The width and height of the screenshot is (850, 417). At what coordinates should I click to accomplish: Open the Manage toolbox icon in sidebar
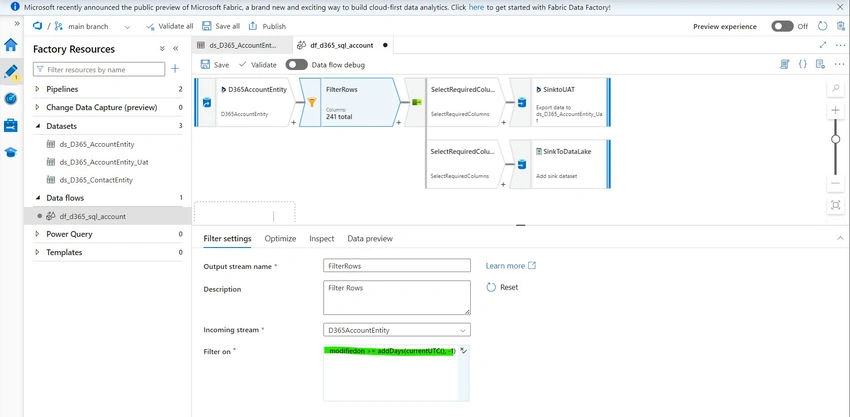[10, 125]
